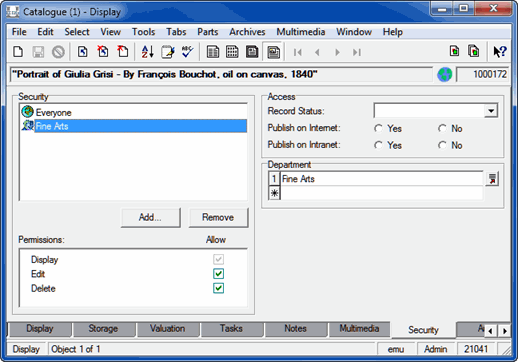Click the A-Z sort toolbar icon
518x362 pixels.
click(147, 52)
